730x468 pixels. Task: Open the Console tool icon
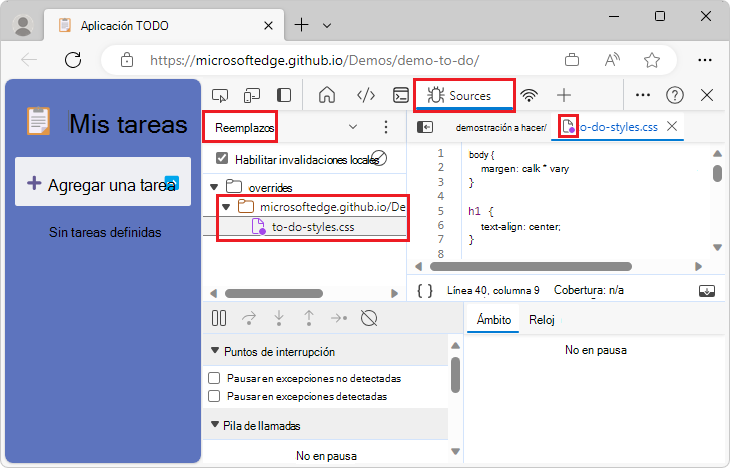click(x=401, y=95)
